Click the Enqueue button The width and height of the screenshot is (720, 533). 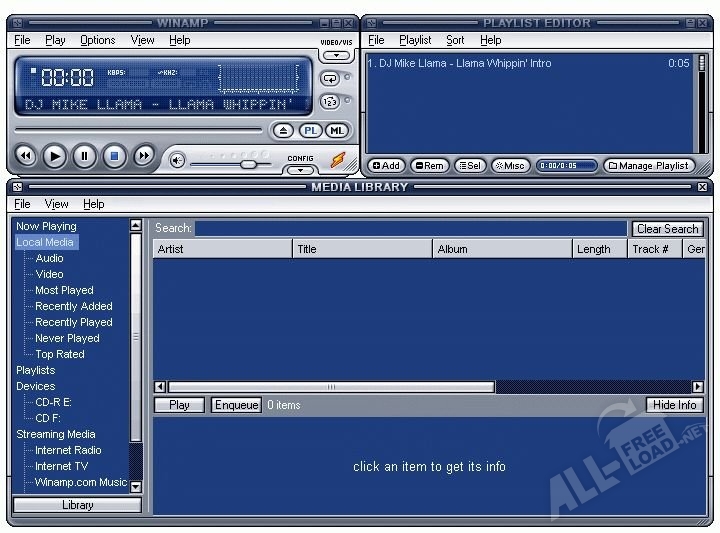(236, 405)
